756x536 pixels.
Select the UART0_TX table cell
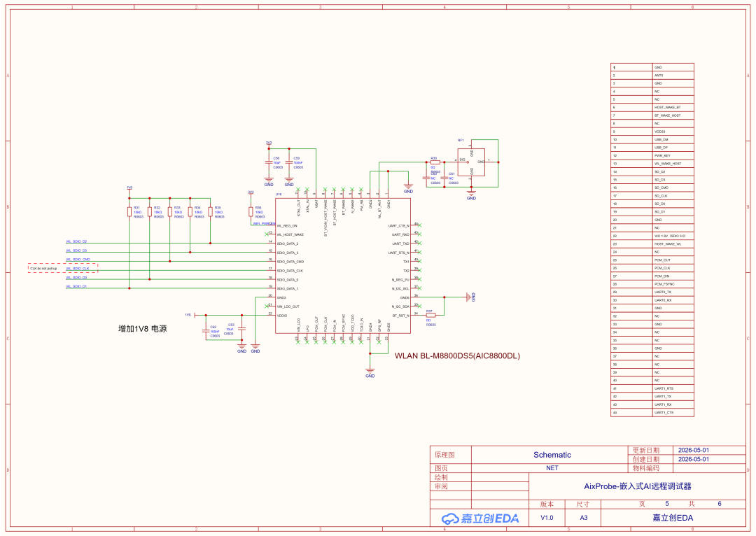point(673,292)
